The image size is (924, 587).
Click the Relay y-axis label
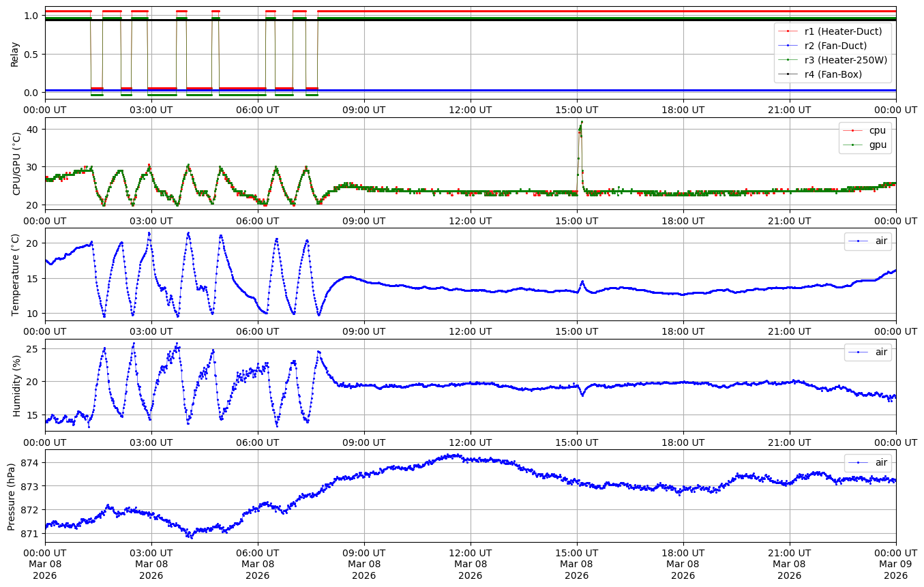point(14,54)
